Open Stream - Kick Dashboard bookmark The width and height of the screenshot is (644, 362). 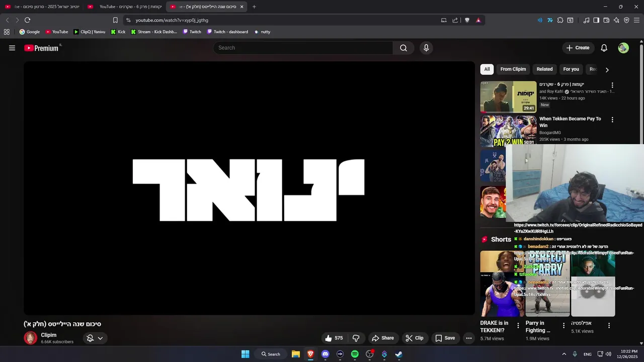pos(153,32)
